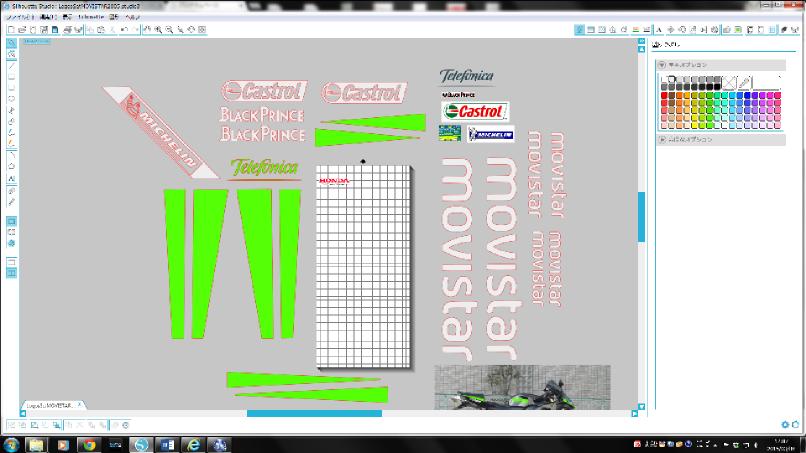
Task: Select the Draw a Polygon tool
Action: point(11,110)
